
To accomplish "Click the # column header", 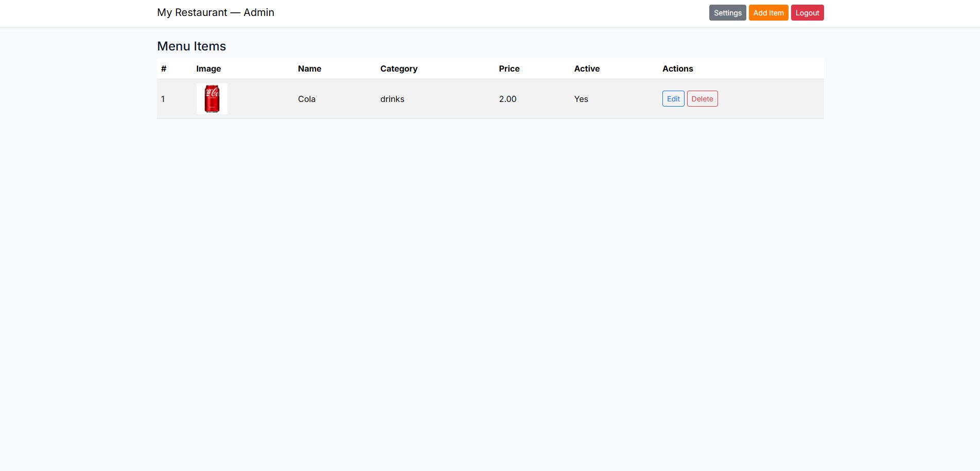I will point(164,68).
